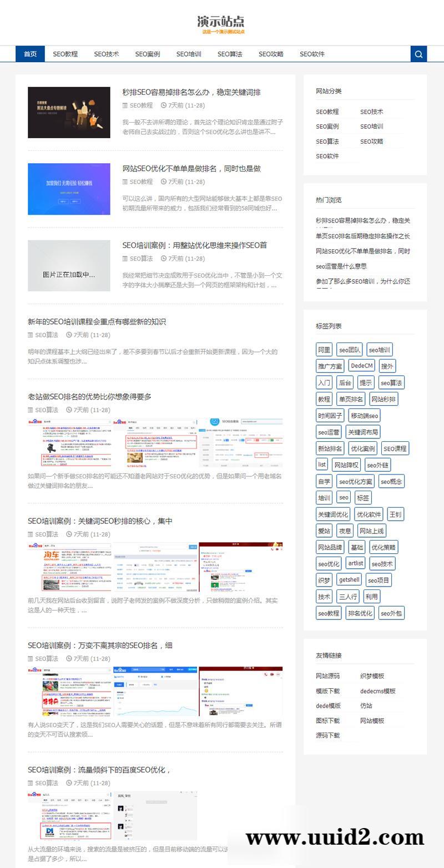Click hot article seo运营是什么意思
This screenshot has width=444, height=868.
341,266
